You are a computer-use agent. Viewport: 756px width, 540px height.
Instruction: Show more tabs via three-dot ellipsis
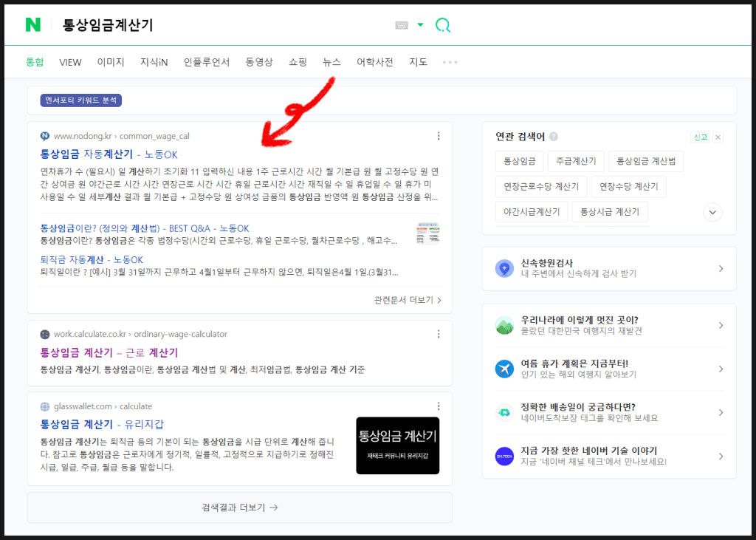[450, 62]
